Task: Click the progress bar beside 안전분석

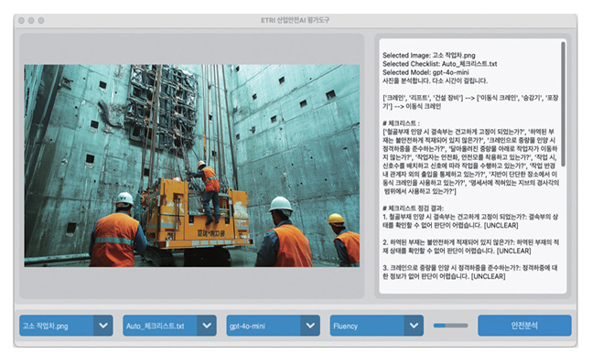Action: coord(450,326)
